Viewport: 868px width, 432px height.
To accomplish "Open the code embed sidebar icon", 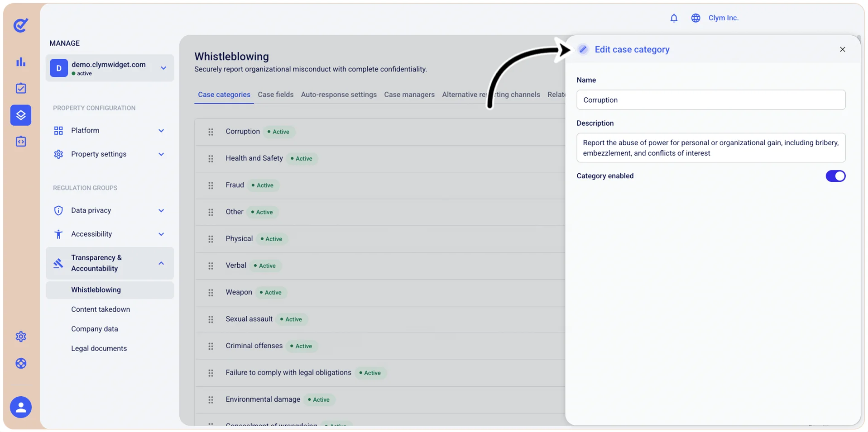I will point(21,142).
